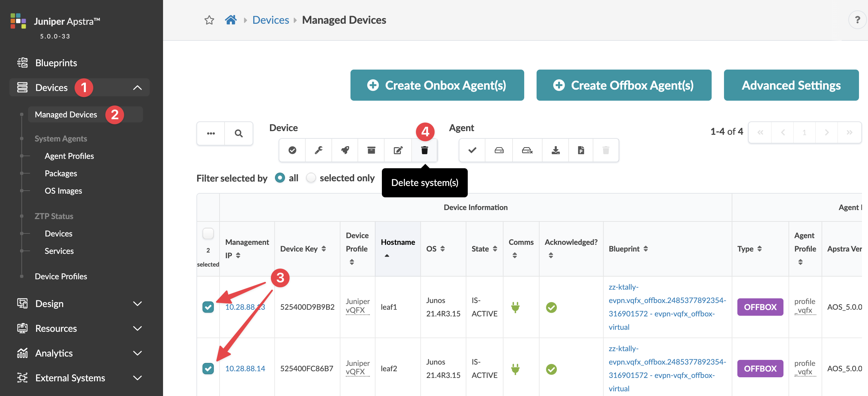The height and width of the screenshot is (396, 868).
Task: Click the favorite star icon in breadcrumb
Action: coord(209,20)
